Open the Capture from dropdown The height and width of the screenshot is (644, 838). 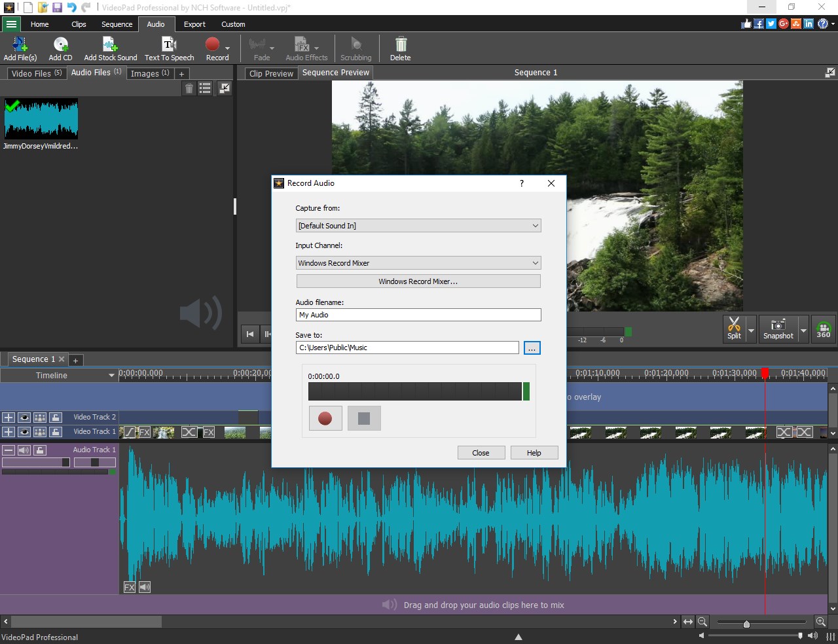pyautogui.click(x=418, y=225)
